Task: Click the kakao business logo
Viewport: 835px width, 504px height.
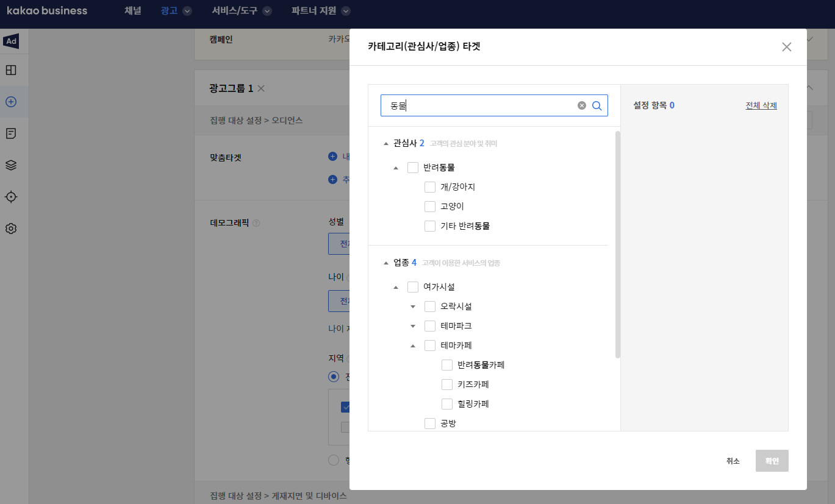Action: [47, 11]
